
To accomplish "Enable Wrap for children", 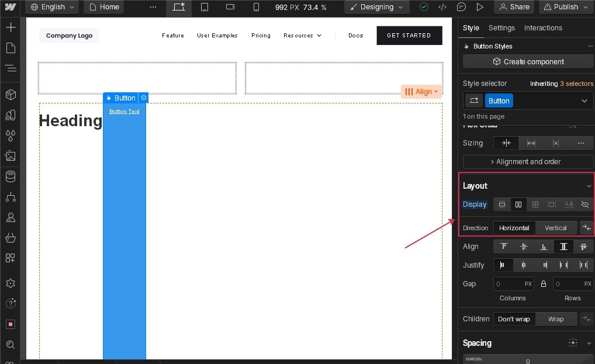I will pos(555,319).
